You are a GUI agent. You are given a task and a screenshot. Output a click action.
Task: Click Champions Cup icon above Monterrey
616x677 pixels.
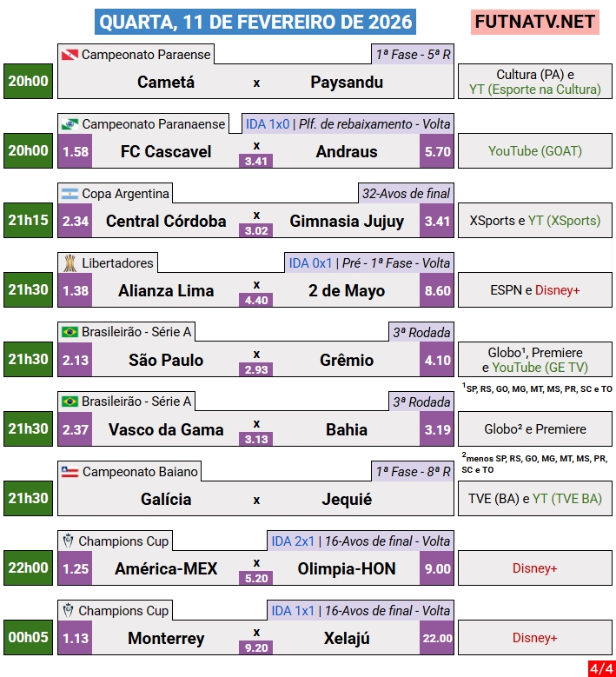click(69, 610)
